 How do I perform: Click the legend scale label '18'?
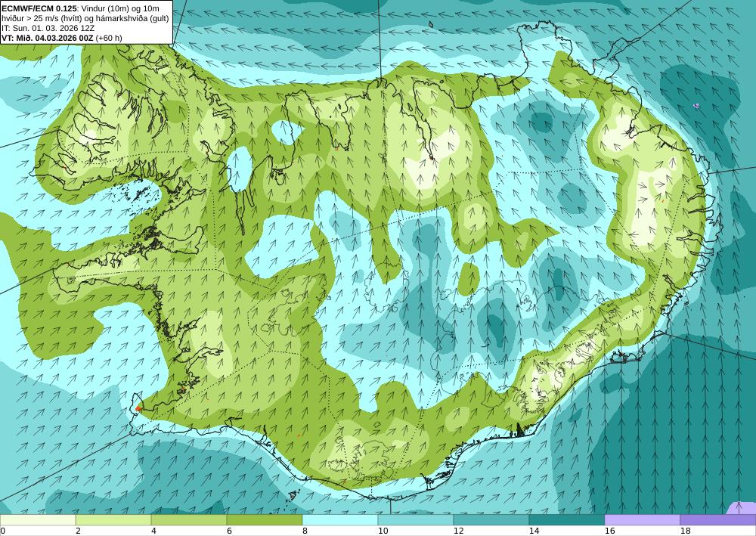tap(685, 531)
